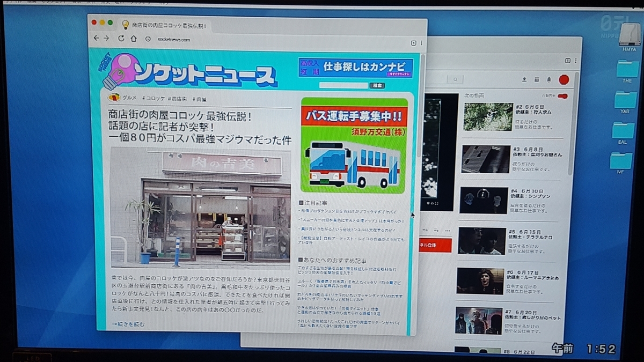Open the THE folder on the desktop
The height and width of the screenshot is (362, 644).
pos(627,72)
